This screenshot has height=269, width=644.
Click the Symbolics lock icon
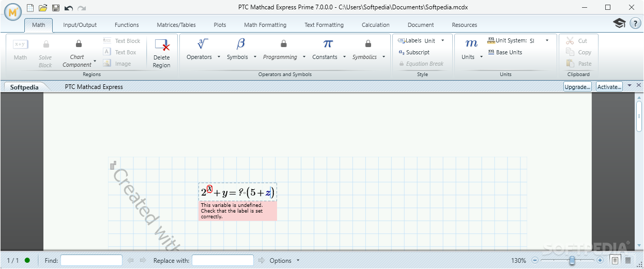pos(368,44)
